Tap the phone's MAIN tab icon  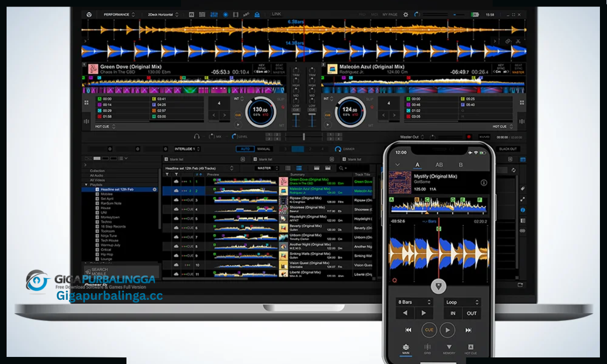[405, 348]
